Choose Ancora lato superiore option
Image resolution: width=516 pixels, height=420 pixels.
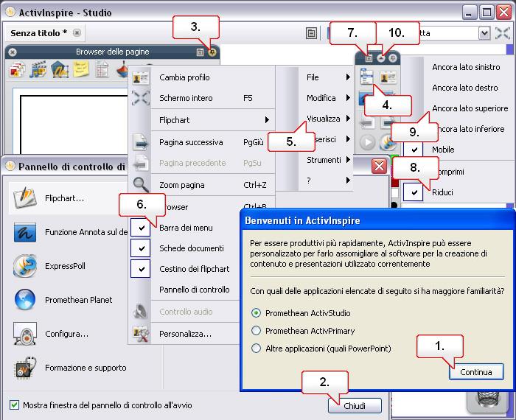pyautogui.click(x=470, y=108)
